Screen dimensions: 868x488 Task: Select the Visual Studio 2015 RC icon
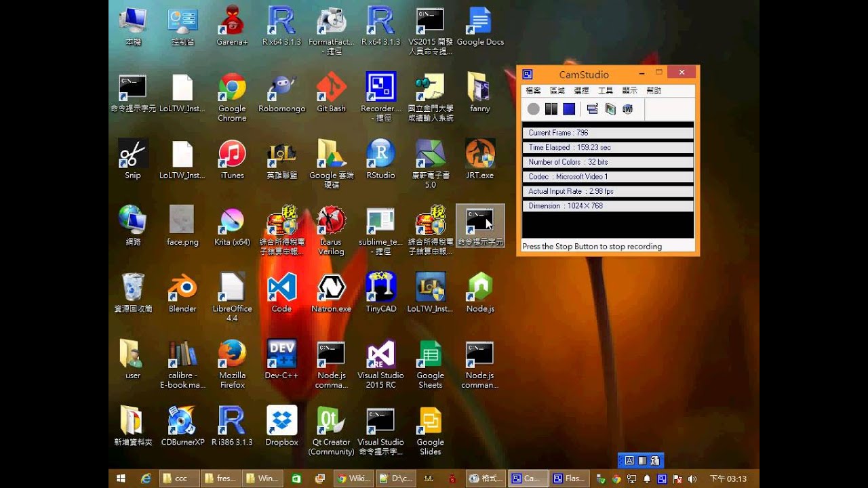pyautogui.click(x=380, y=364)
